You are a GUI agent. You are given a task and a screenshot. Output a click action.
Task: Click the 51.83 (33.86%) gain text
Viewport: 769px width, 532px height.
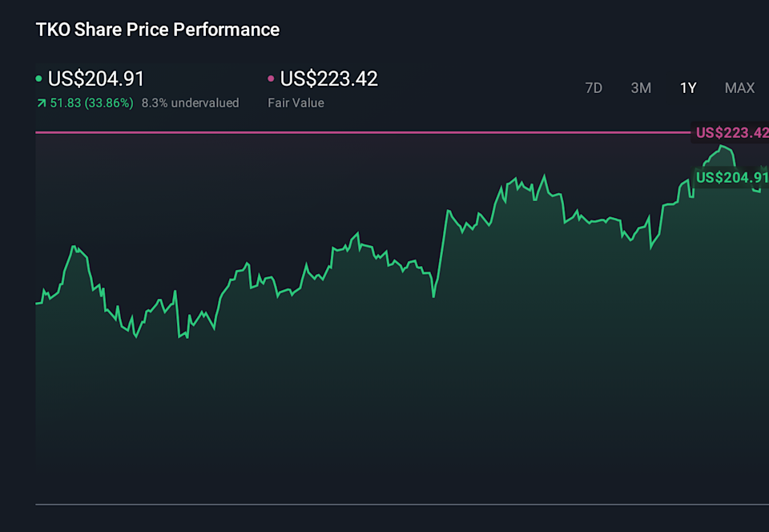tap(91, 103)
